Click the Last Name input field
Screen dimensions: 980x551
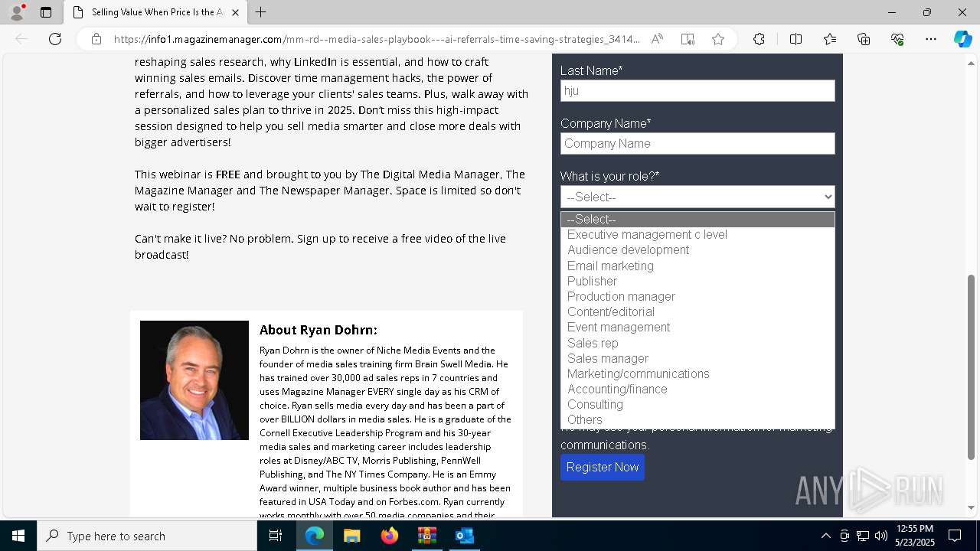(697, 90)
